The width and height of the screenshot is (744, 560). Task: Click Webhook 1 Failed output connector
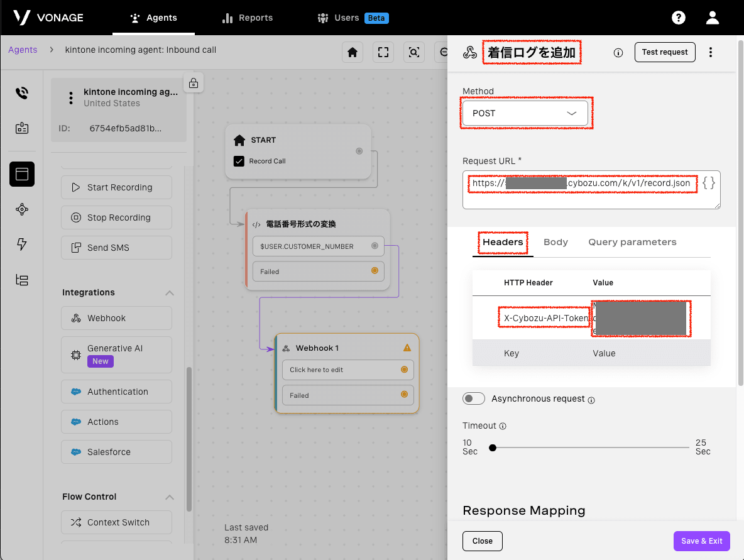pyautogui.click(x=404, y=394)
